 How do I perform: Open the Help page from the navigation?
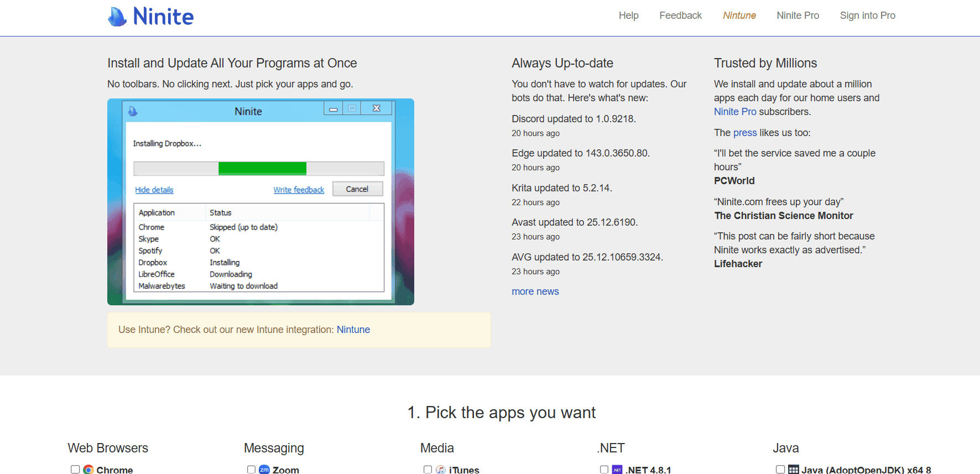click(628, 15)
